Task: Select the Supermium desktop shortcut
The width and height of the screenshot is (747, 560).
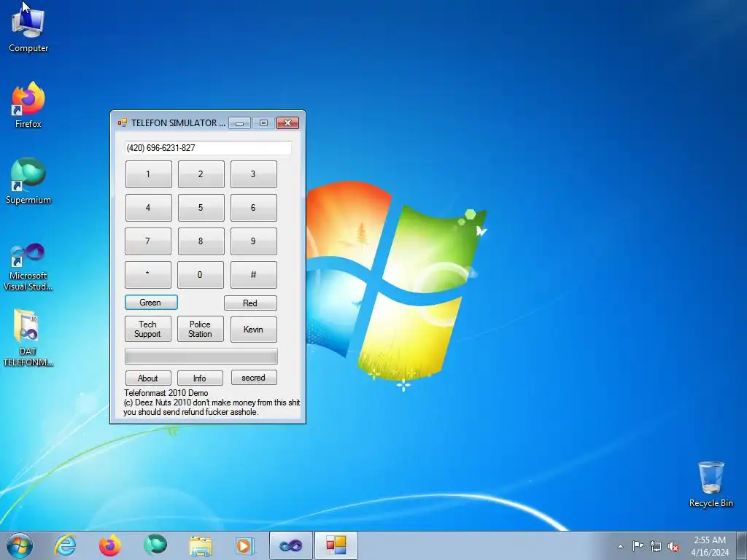Action: click(28, 181)
